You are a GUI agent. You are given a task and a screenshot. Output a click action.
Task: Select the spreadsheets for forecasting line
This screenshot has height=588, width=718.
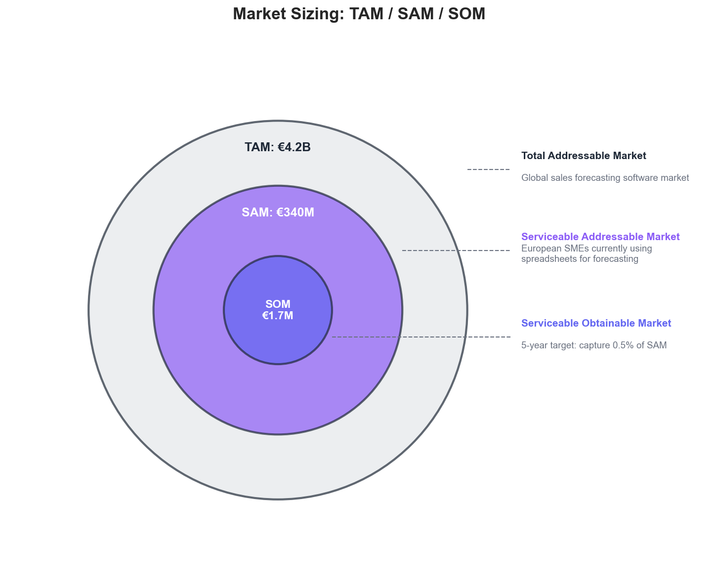click(x=580, y=259)
